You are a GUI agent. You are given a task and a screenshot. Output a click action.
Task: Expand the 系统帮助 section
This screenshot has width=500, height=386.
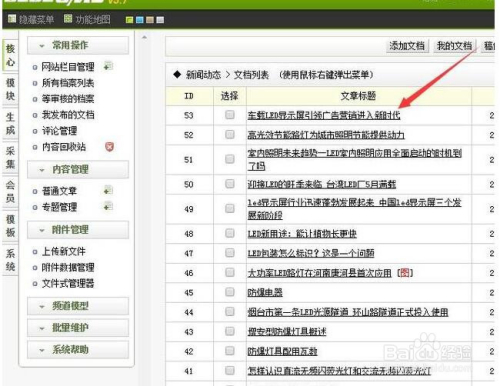(x=78, y=350)
